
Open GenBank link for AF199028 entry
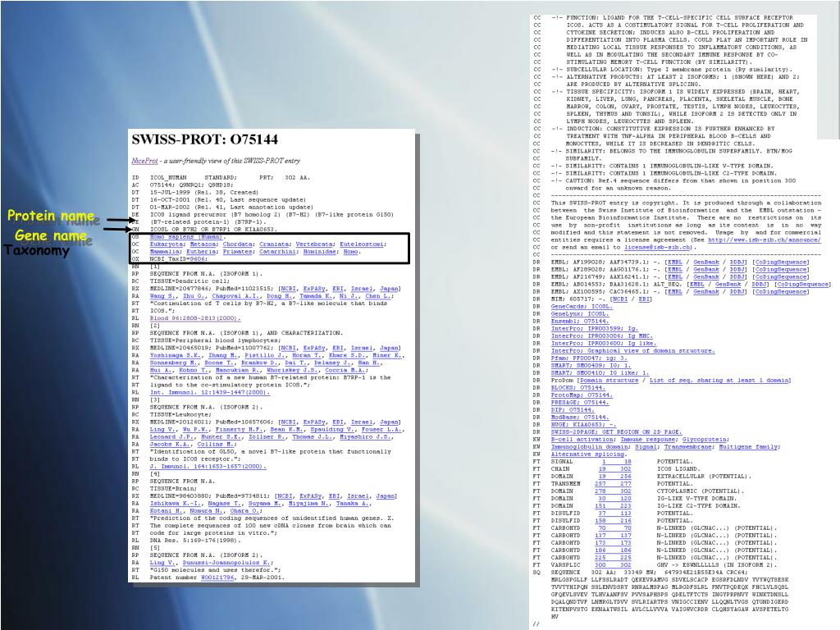click(x=706, y=262)
